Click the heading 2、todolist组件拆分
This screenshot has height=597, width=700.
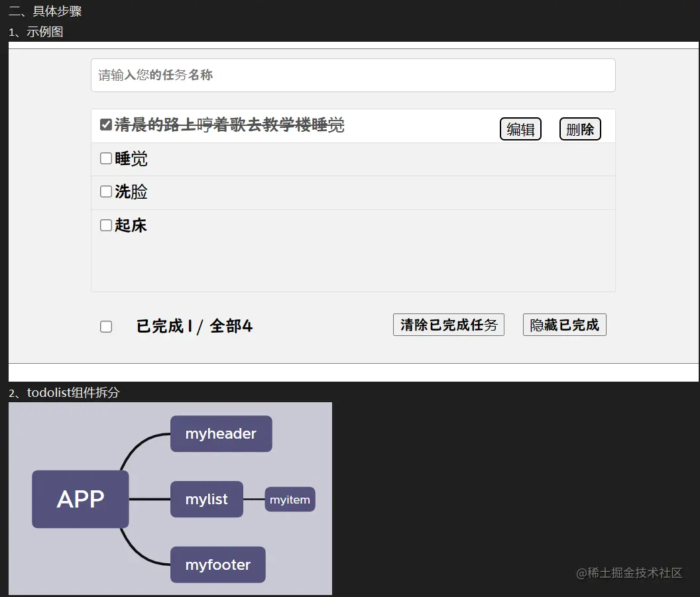tap(64, 393)
